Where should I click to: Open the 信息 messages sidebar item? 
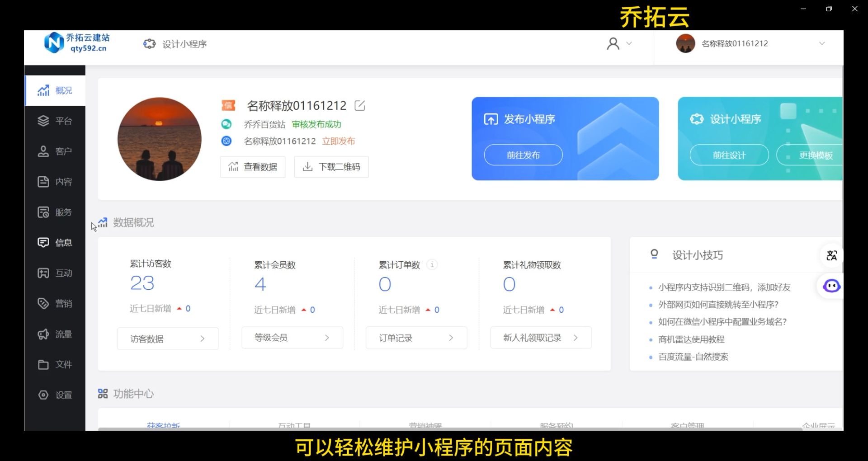tap(55, 243)
